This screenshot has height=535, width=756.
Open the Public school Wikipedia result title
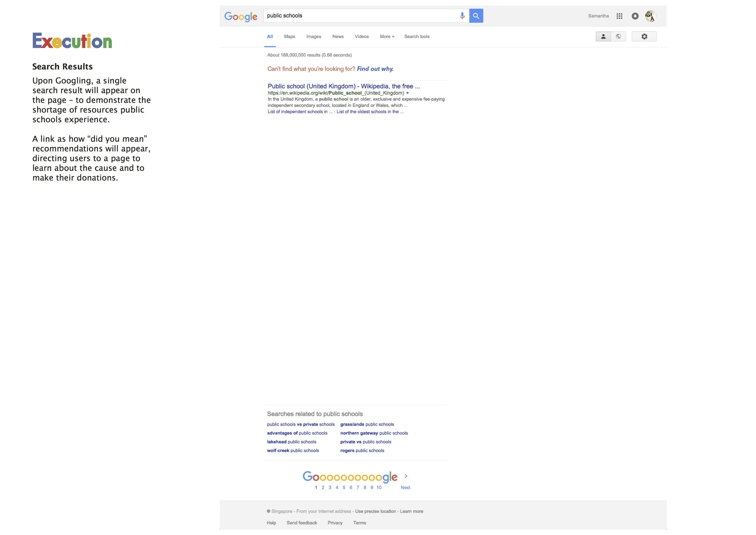[x=344, y=86]
